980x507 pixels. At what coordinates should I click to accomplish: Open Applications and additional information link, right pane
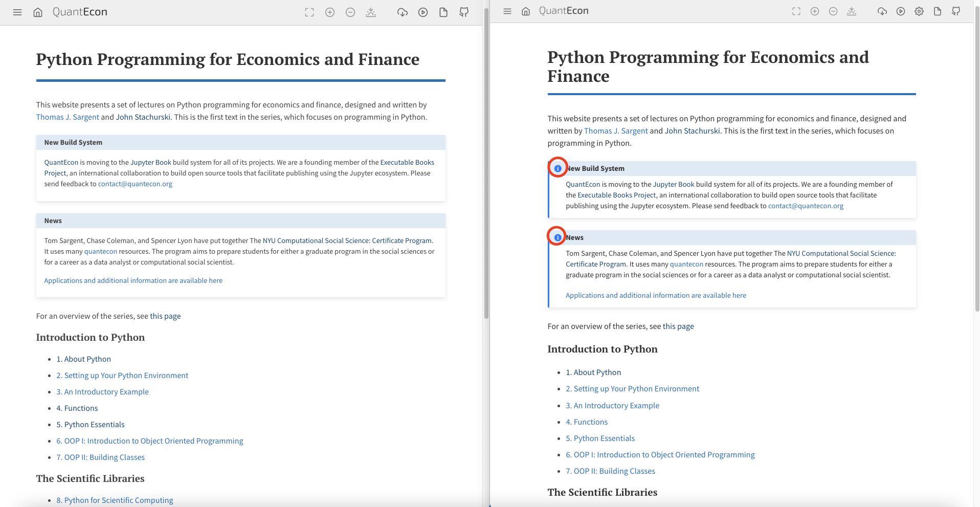pos(656,295)
